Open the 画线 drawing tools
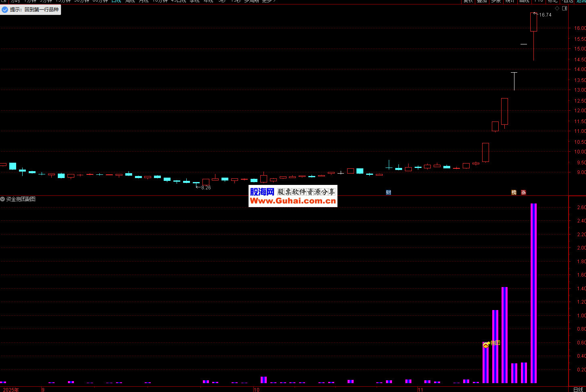 click(524, 1)
